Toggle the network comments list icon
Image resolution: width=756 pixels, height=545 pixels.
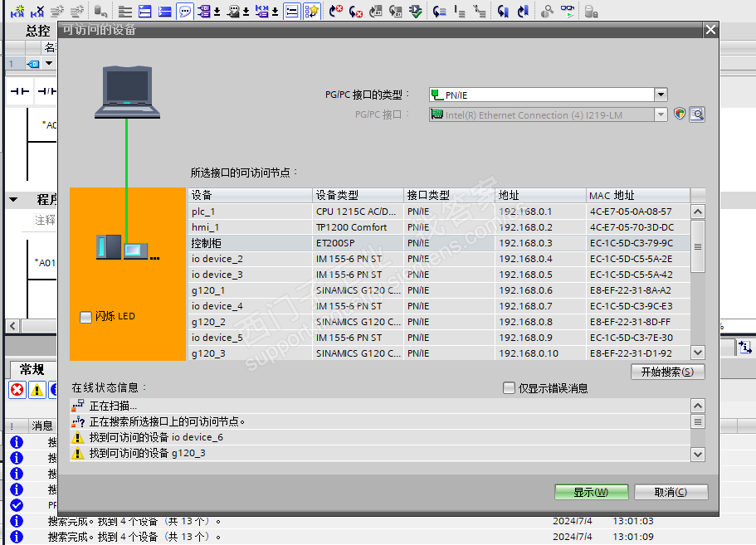[x=292, y=11]
